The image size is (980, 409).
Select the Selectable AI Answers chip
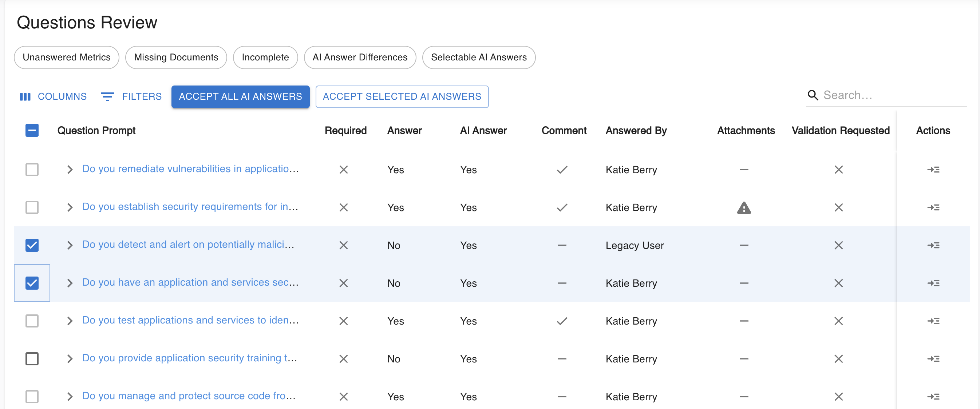coord(479,57)
